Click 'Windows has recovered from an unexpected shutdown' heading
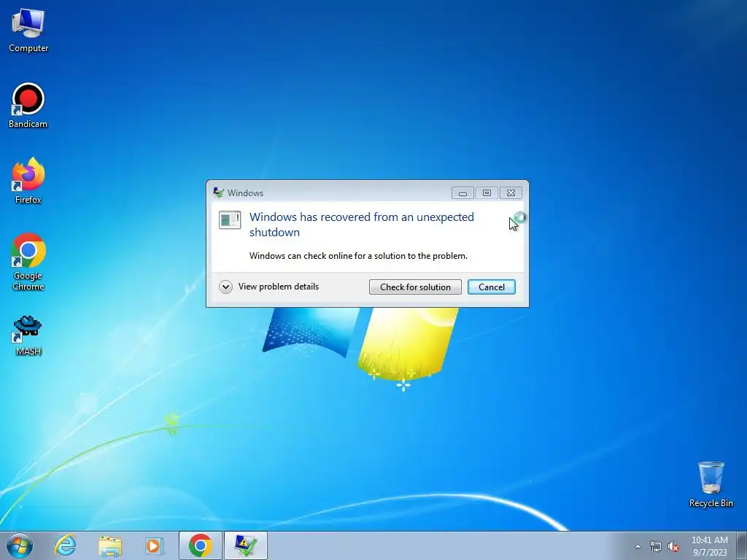This screenshot has height=560, width=747. 362,225
